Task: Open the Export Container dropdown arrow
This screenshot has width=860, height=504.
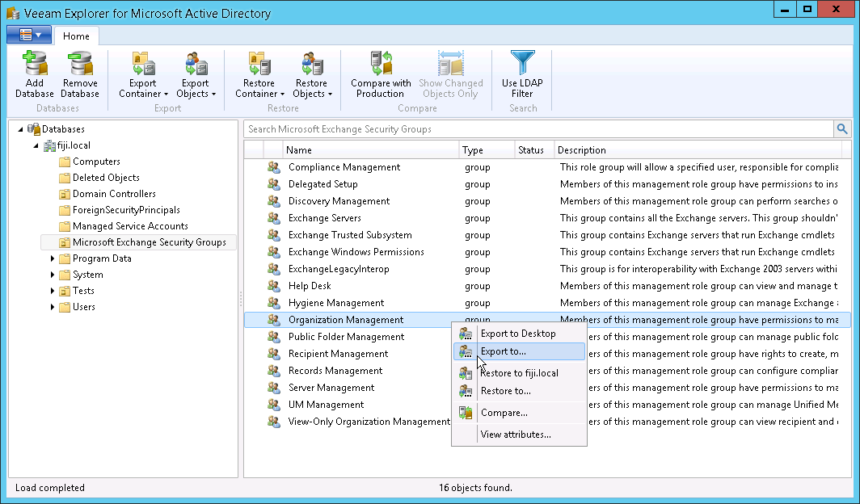Action: 167,94
